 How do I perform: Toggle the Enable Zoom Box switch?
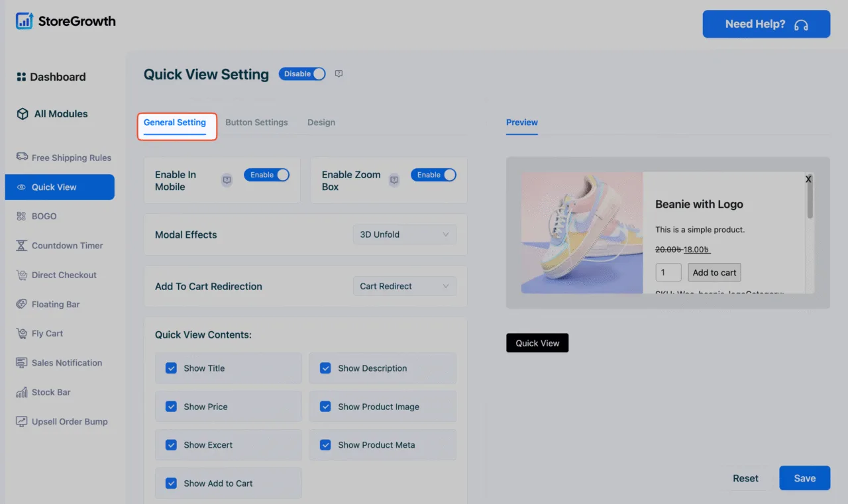point(433,175)
